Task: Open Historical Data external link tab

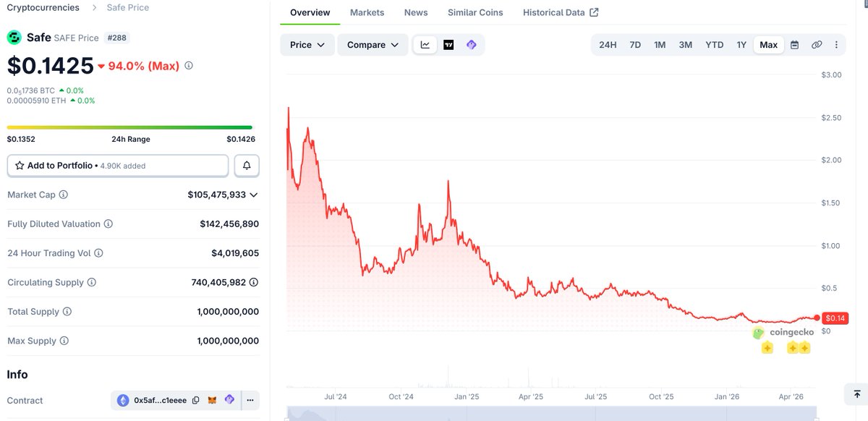Action: 561,12
